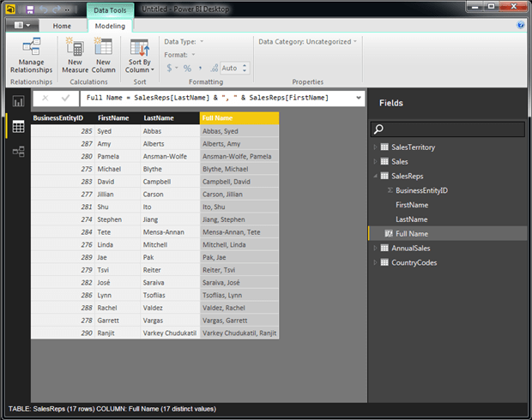Click the cell 'Abbas, Syed'
This screenshot has height=420, width=532.
(x=239, y=131)
